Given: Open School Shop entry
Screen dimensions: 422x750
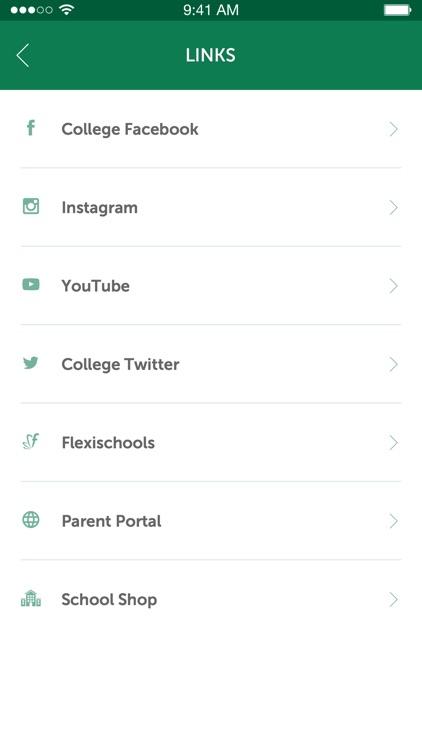Looking at the screenshot, I should [211, 600].
